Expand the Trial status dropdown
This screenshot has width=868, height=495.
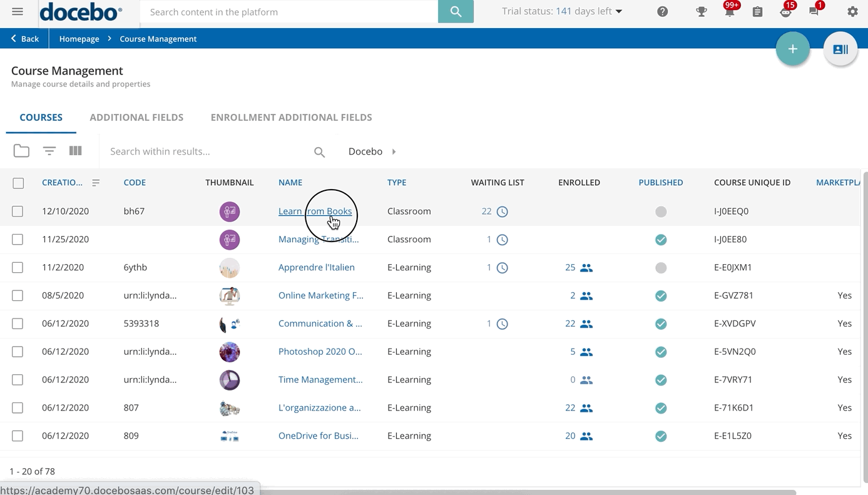click(x=620, y=11)
